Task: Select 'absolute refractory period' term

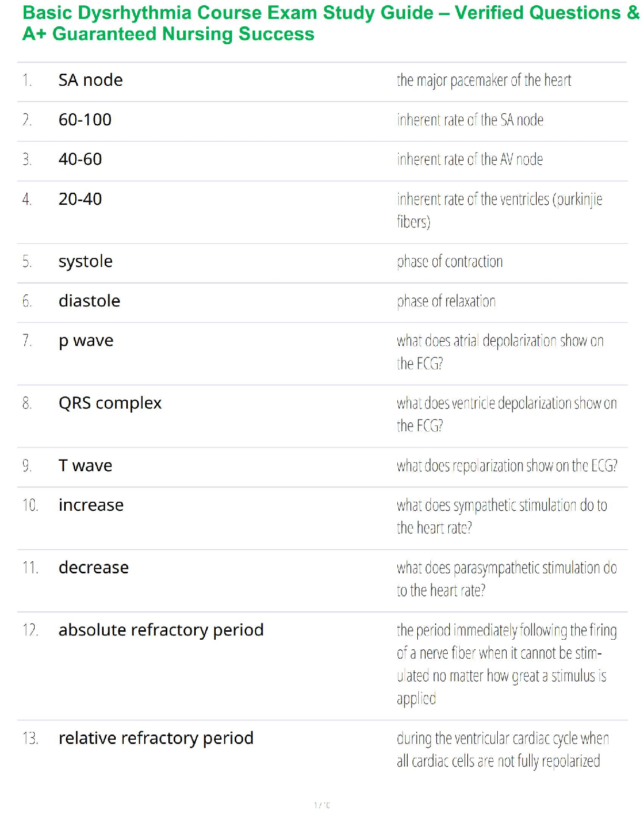Action: point(161,630)
